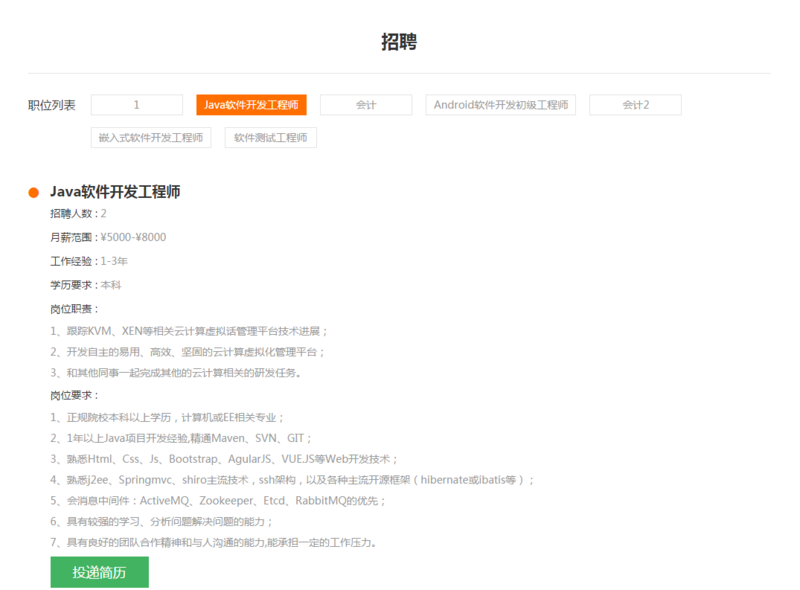This screenshot has width=800, height=590.
Task: Click the 学历要求 本科 line
Action: click(85, 285)
